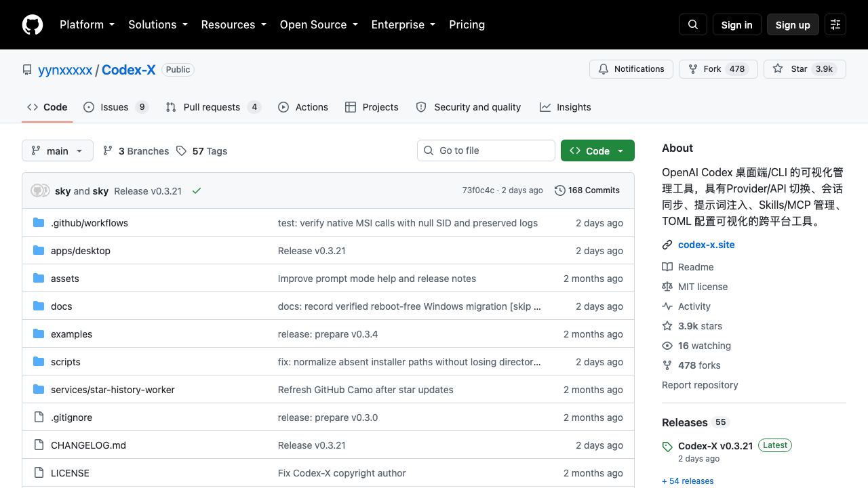The width and height of the screenshot is (868, 488).
Task: Open the Release v0.3.21 latest commit message
Action: point(148,191)
